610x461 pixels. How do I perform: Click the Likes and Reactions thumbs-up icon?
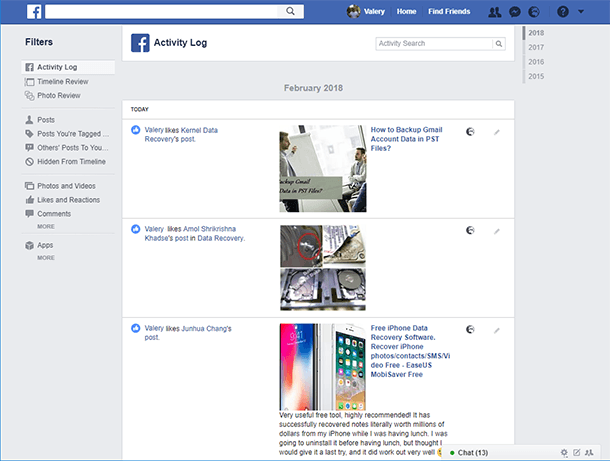point(30,200)
